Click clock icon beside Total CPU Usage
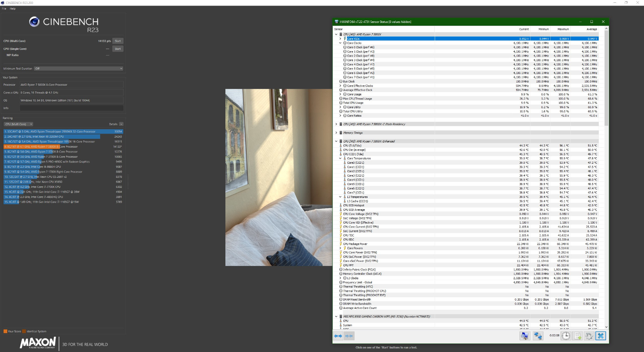This screenshot has height=352, width=644. (341, 103)
